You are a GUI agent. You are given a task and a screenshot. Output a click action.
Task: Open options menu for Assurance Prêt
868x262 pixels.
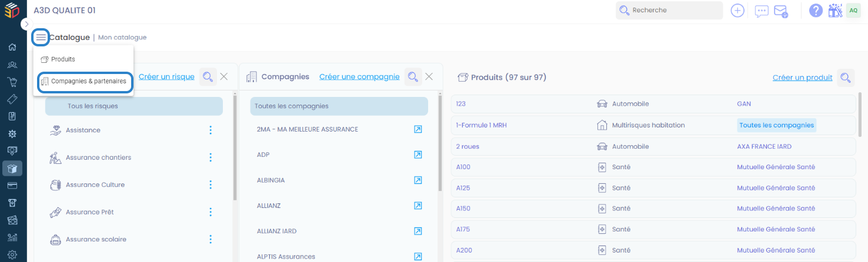[x=211, y=212]
